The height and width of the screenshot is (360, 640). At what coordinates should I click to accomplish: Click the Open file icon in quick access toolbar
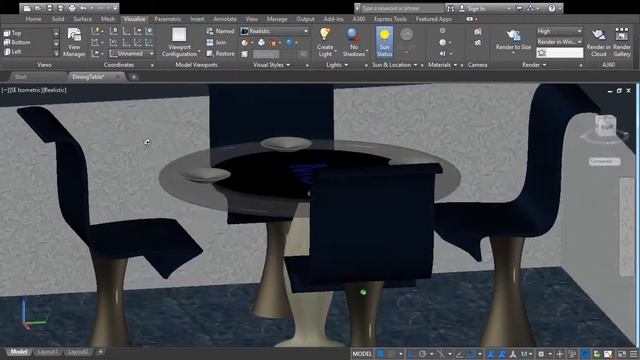[38, 8]
